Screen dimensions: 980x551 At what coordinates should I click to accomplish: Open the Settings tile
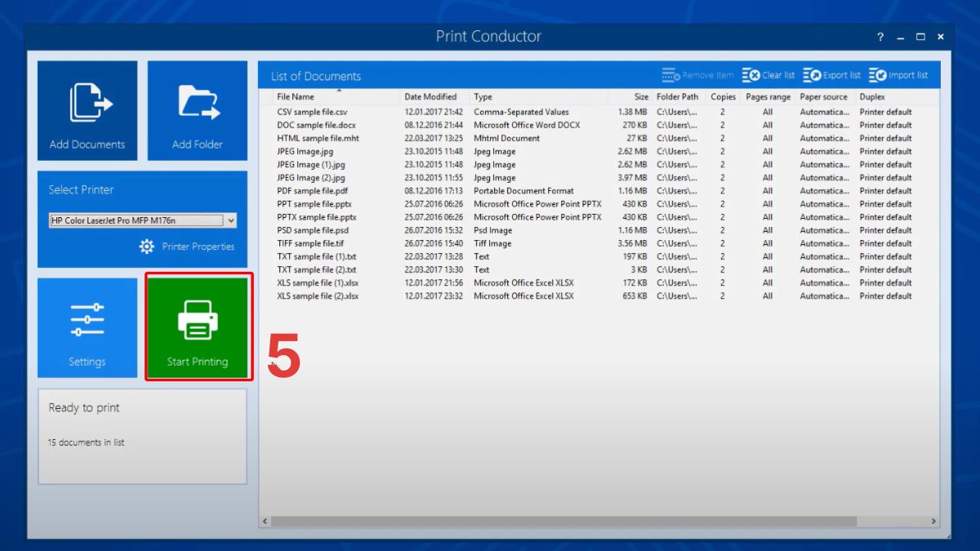coord(87,327)
